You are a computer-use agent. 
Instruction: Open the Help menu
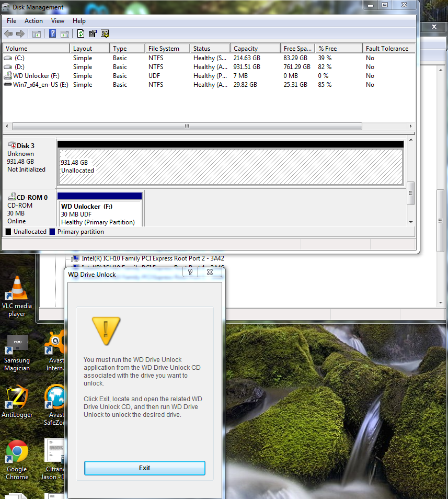pyautogui.click(x=79, y=21)
